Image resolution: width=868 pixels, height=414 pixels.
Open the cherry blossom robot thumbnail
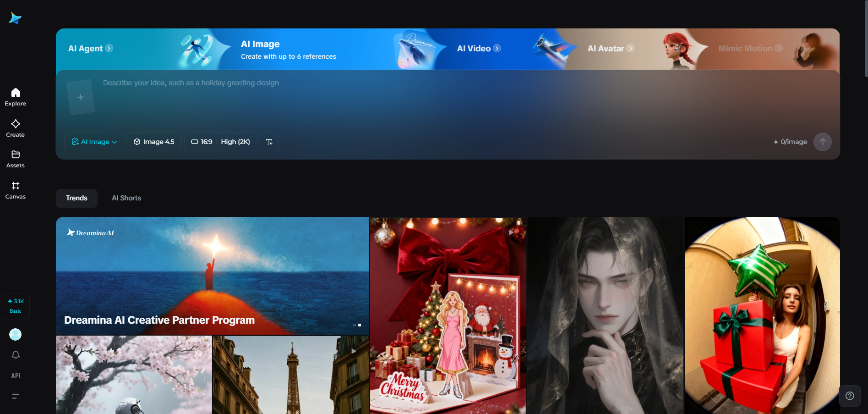[x=134, y=375]
